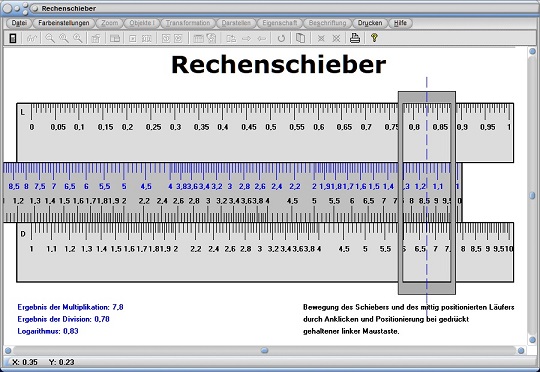This screenshot has width=540, height=372.
Task: Click the globe icon beside table icon
Action: click(x=211, y=38)
